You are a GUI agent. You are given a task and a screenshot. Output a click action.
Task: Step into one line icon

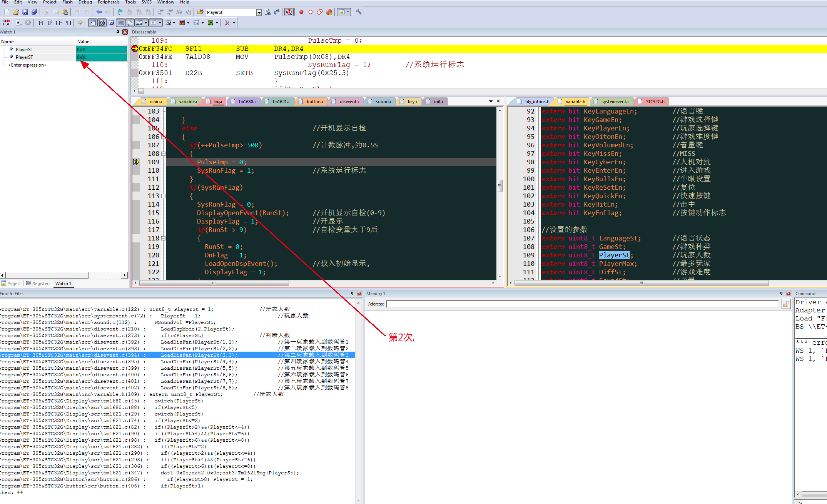click(x=41, y=23)
